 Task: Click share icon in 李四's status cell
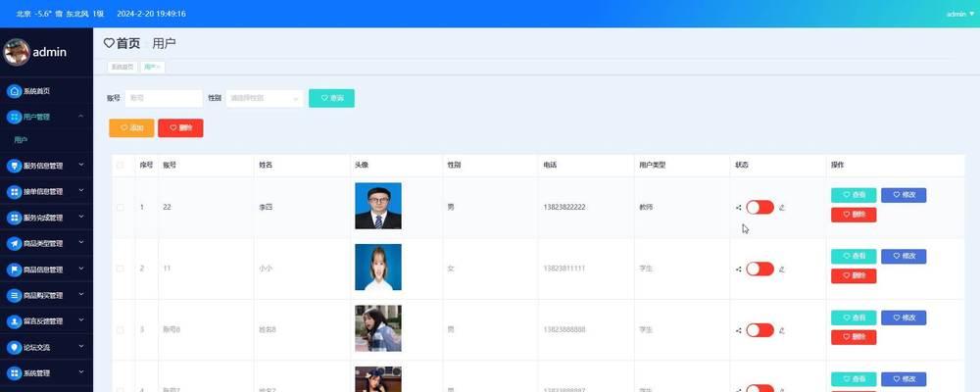point(739,208)
